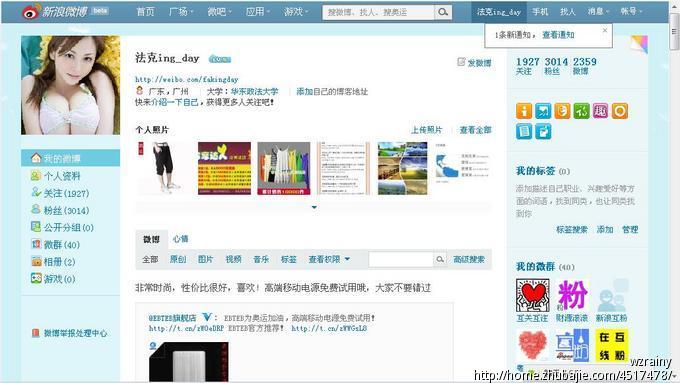
Task: Click the search icon in weibo filter bar
Action: (x=440, y=259)
